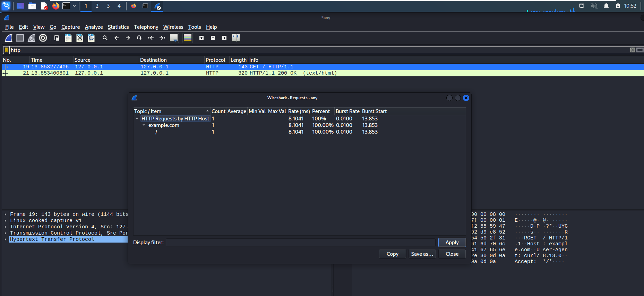Open the Telephony menu

[146, 27]
